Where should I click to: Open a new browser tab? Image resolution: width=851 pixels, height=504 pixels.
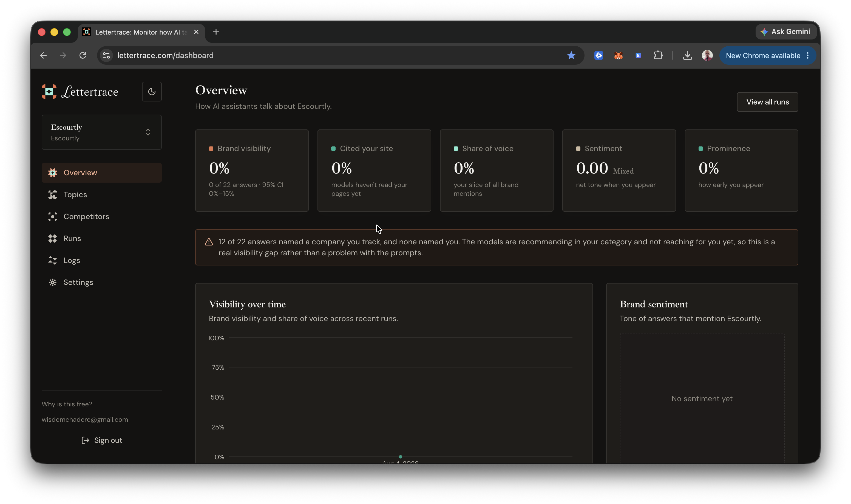(x=216, y=32)
